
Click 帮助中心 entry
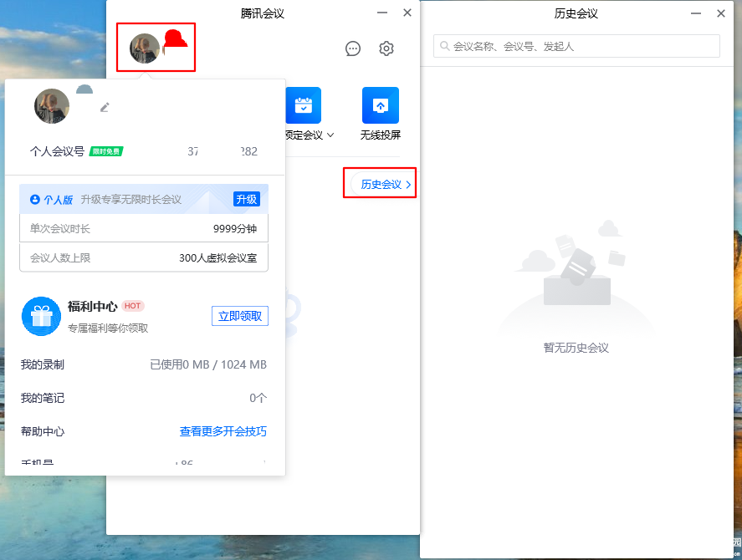point(43,431)
